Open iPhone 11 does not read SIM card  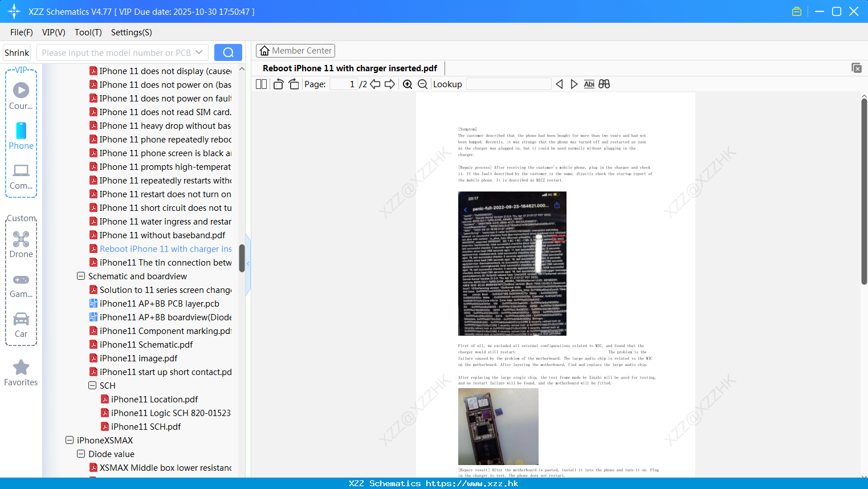pos(165,112)
